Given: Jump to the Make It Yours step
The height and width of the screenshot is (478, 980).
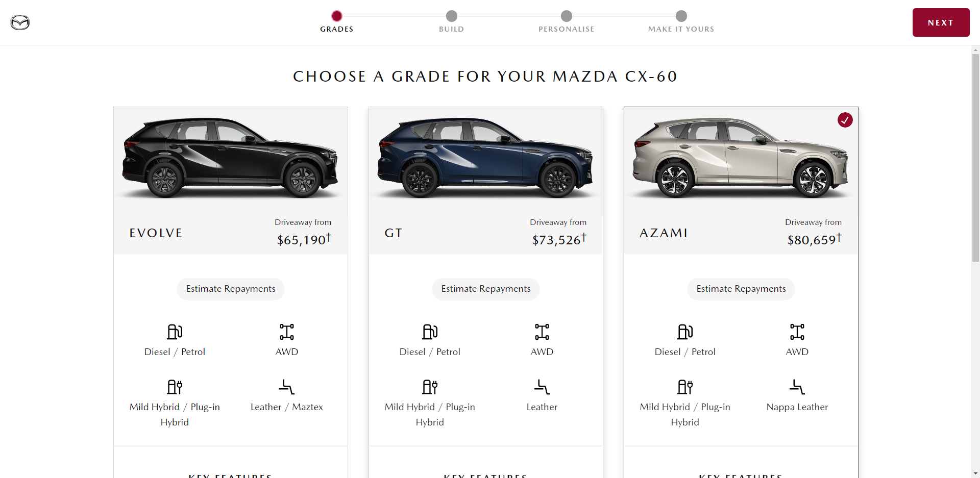Looking at the screenshot, I should pyautogui.click(x=681, y=21).
